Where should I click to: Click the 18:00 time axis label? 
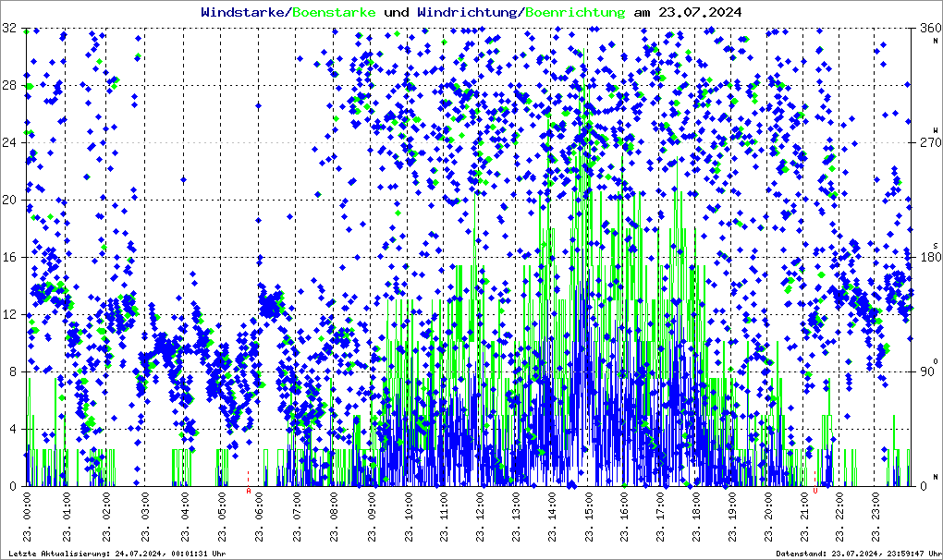point(696,517)
